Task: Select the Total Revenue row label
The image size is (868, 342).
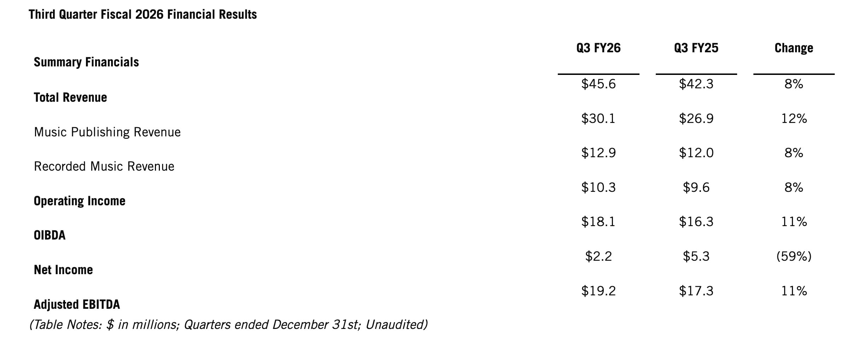Action: pyautogui.click(x=70, y=98)
